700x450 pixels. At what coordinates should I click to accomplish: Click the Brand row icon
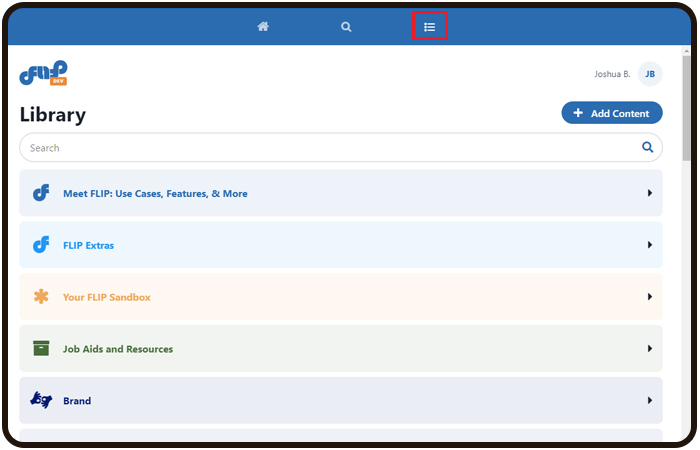41,400
